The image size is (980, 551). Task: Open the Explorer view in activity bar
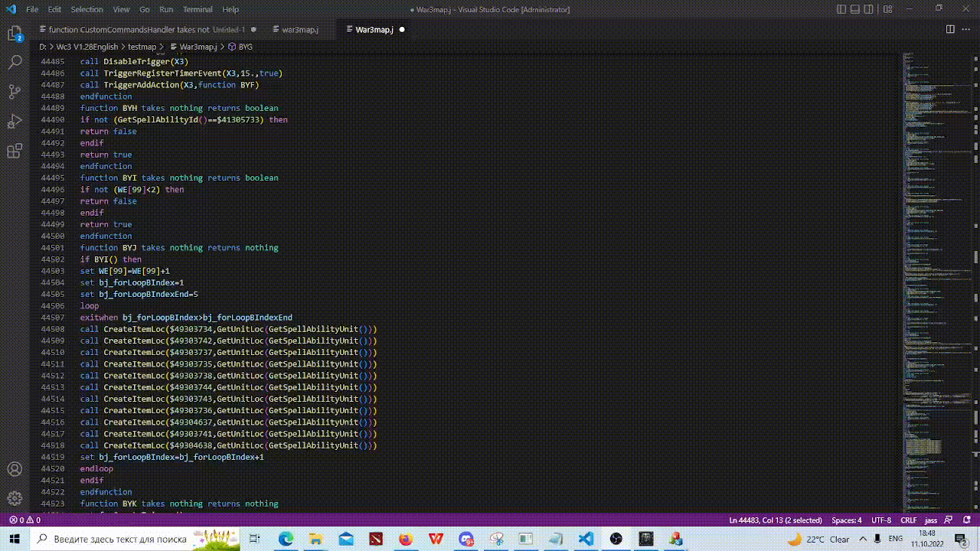pyautogui.click(x=15, y=34)
